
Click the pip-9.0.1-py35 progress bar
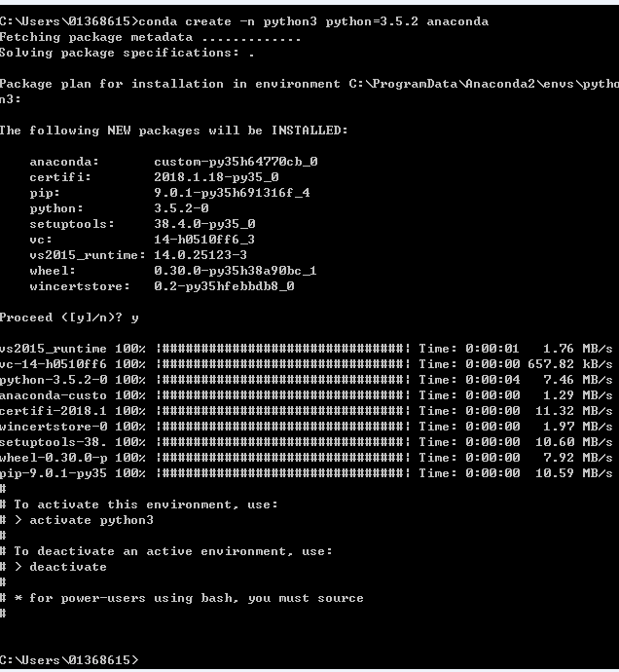coord(282,473)
